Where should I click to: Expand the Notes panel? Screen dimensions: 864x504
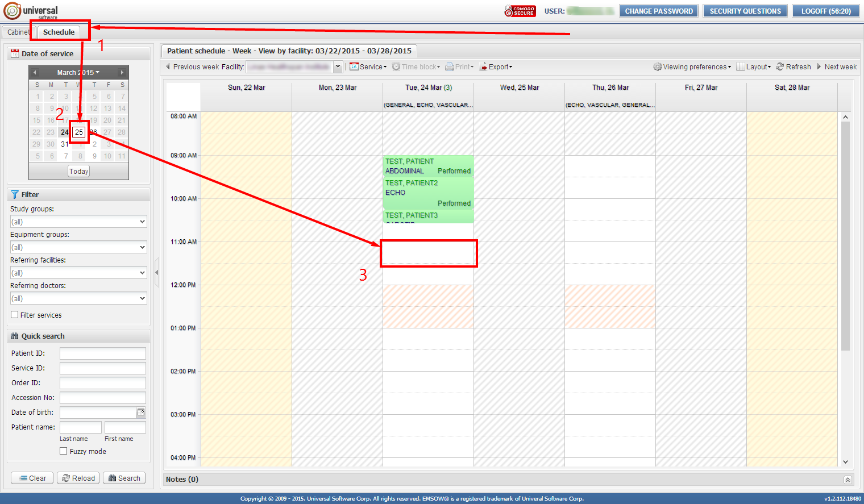pyautogui.click(x=848, y=480)
